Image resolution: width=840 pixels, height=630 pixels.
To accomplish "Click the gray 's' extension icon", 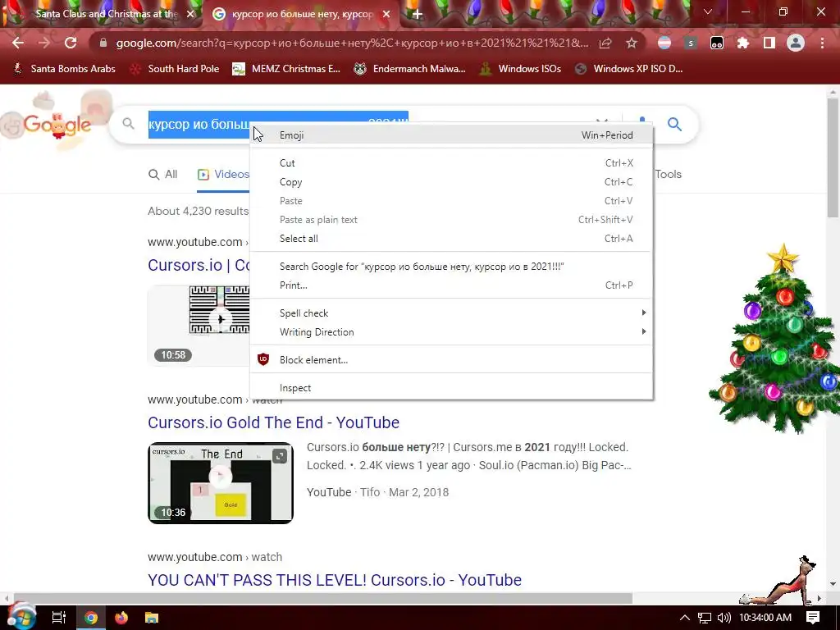I will point(691,43).
